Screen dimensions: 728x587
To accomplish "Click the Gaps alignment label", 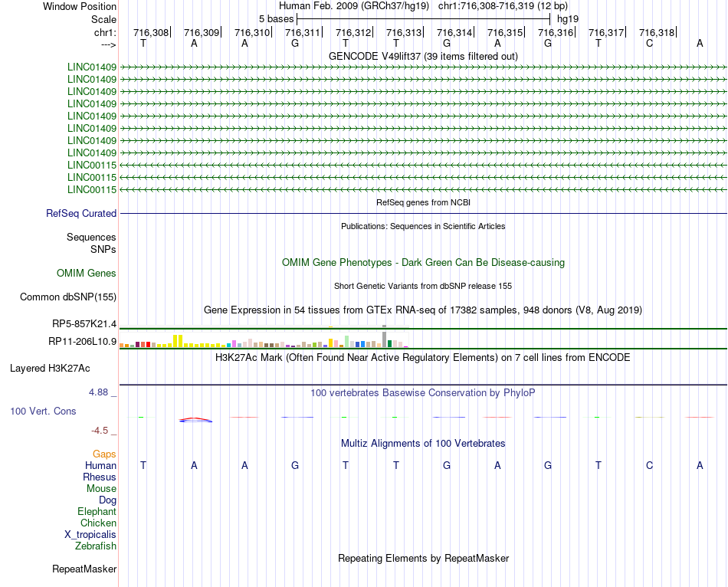I will coord(104,454).
